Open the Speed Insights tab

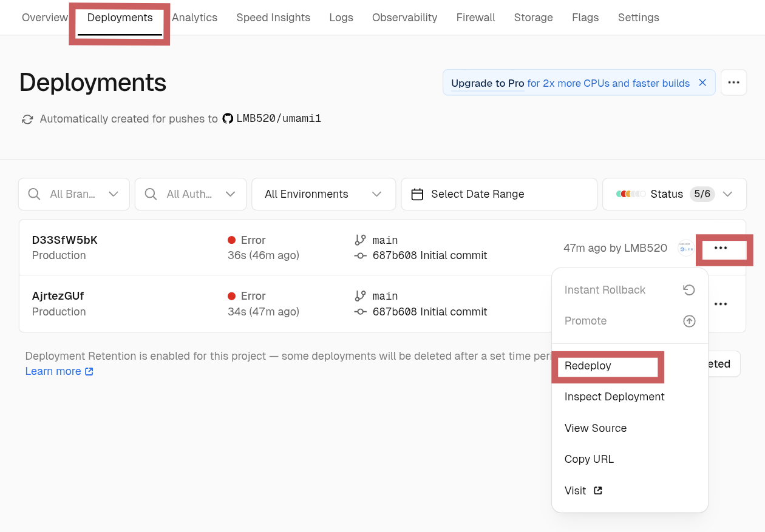(x=273, y=18)
